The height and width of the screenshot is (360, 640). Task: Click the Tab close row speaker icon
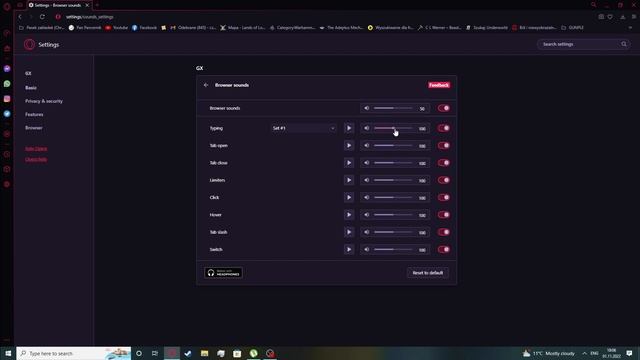[367, 163]
